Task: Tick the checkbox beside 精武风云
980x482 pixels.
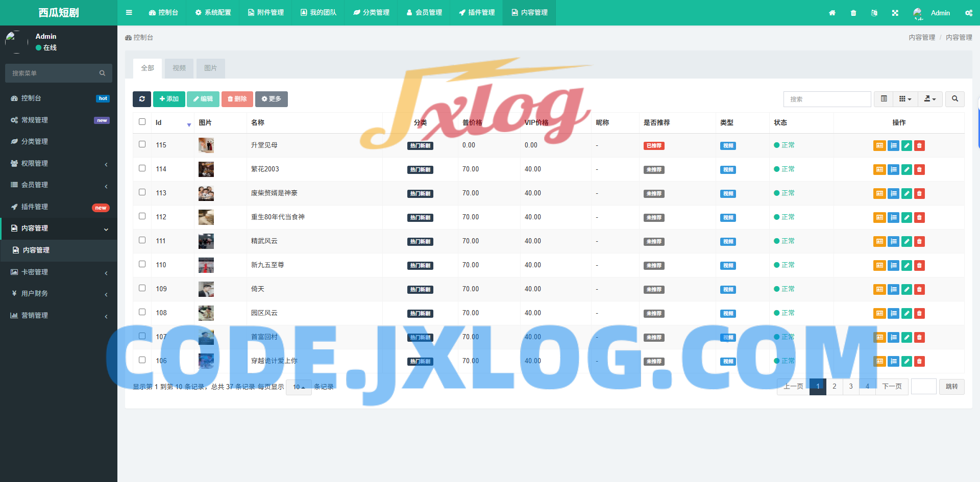Action: (x=142, y=240)
